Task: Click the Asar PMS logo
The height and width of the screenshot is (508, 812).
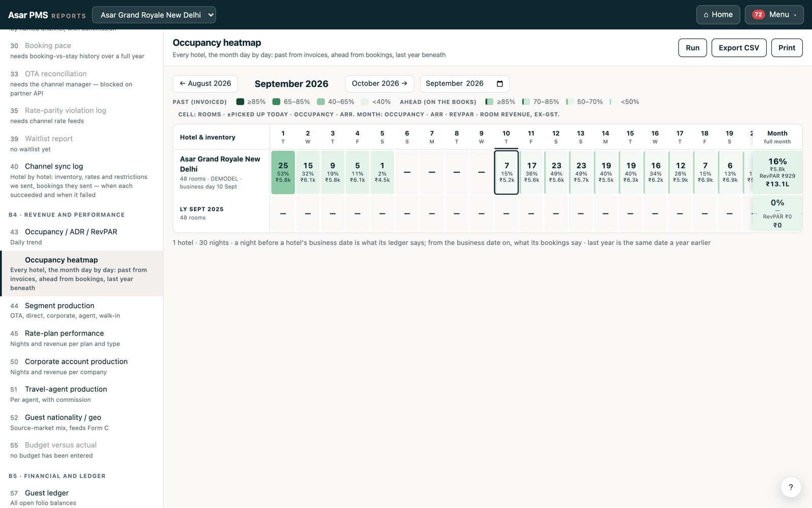Action: tap(28, 15)
